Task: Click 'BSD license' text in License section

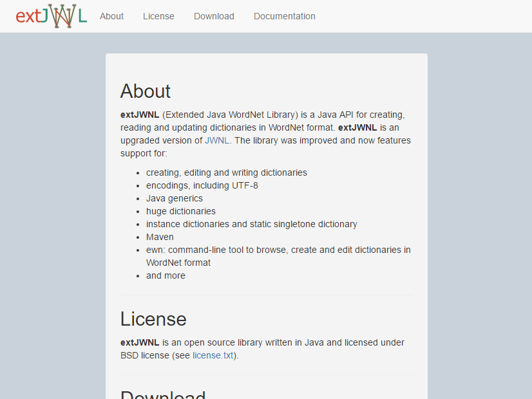Action: [x=144, y=355]
